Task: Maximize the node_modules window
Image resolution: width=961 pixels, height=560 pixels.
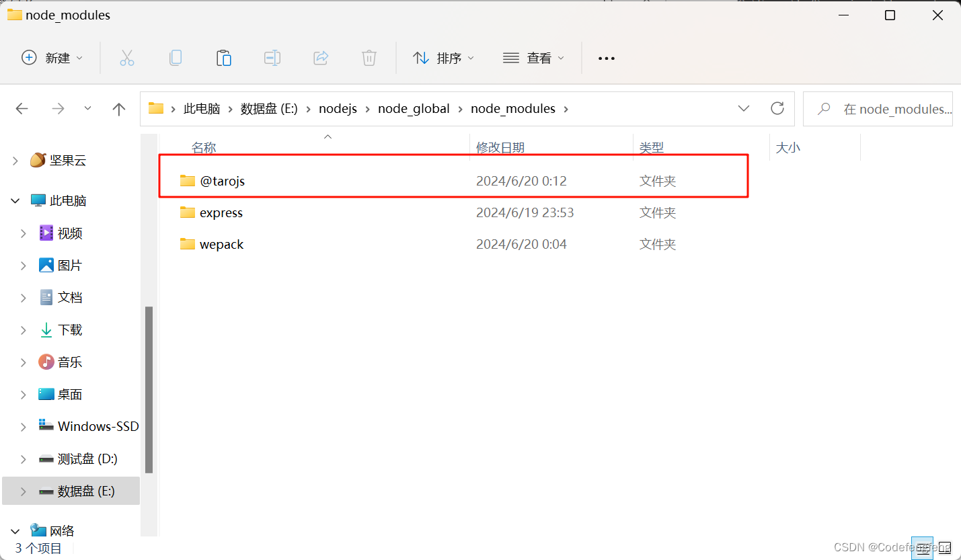Action: pos(890,15)
